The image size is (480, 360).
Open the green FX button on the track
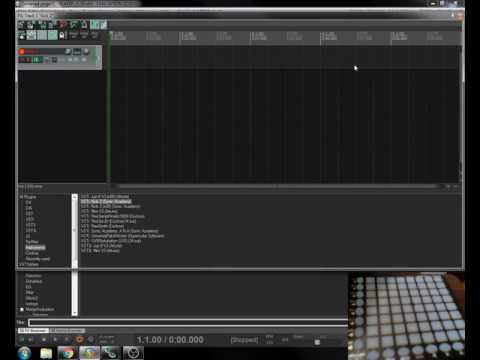click(36, 60)
